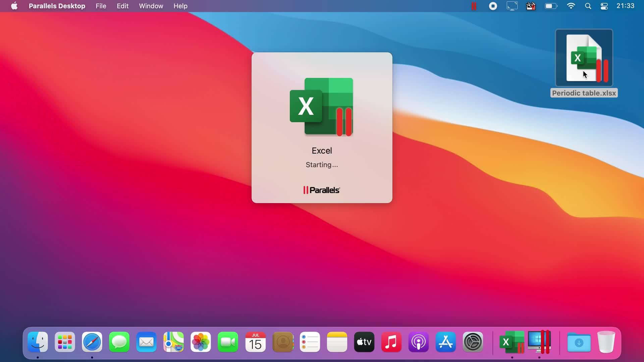Open Music from the Dock
Screen dimensions: 644x362
point(391,342)
